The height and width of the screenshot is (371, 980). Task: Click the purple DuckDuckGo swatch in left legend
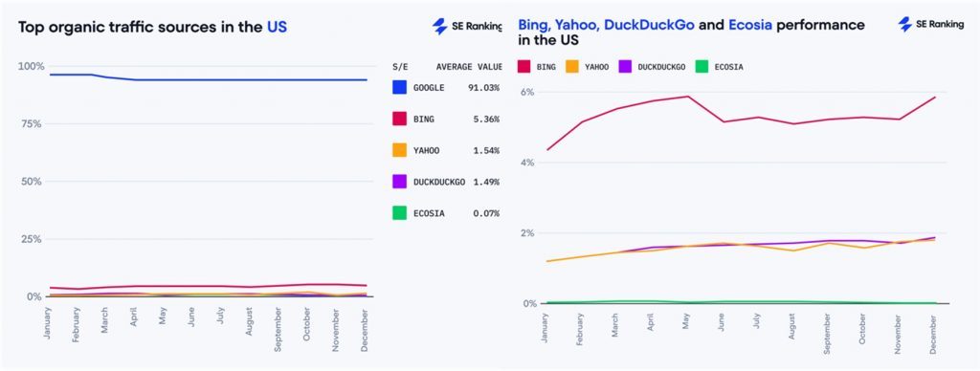(400, 182)
